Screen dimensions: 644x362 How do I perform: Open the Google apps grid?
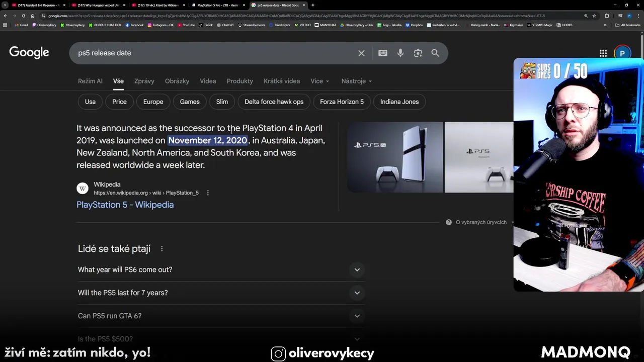point(603,53)
